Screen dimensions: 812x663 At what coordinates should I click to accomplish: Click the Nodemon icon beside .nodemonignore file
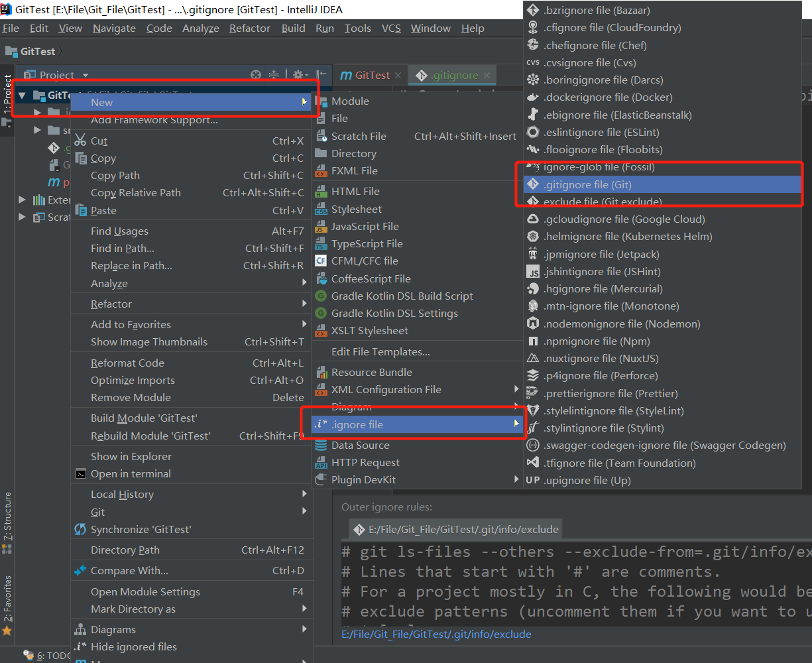pos(533,324)
